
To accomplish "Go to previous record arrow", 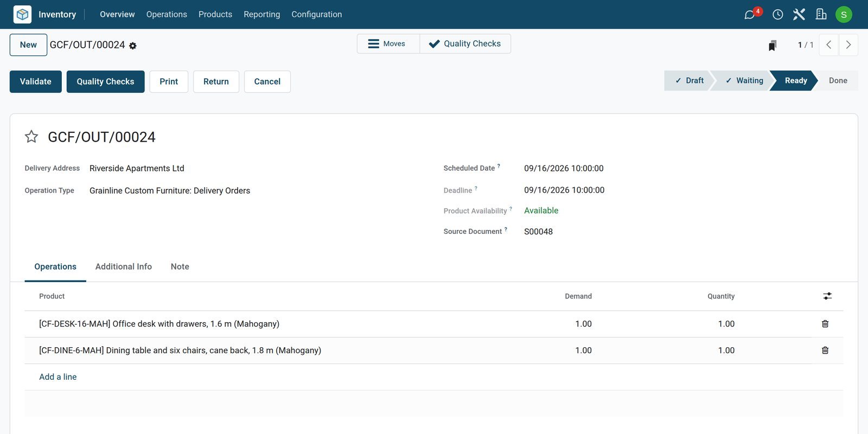I will pyautogui.click(x=828, y=45).
